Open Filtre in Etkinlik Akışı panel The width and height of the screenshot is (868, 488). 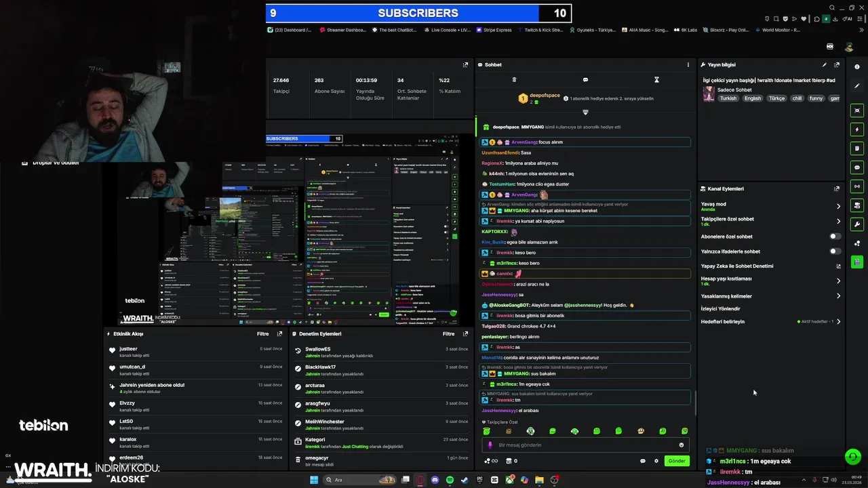click(x=262, y=334)
